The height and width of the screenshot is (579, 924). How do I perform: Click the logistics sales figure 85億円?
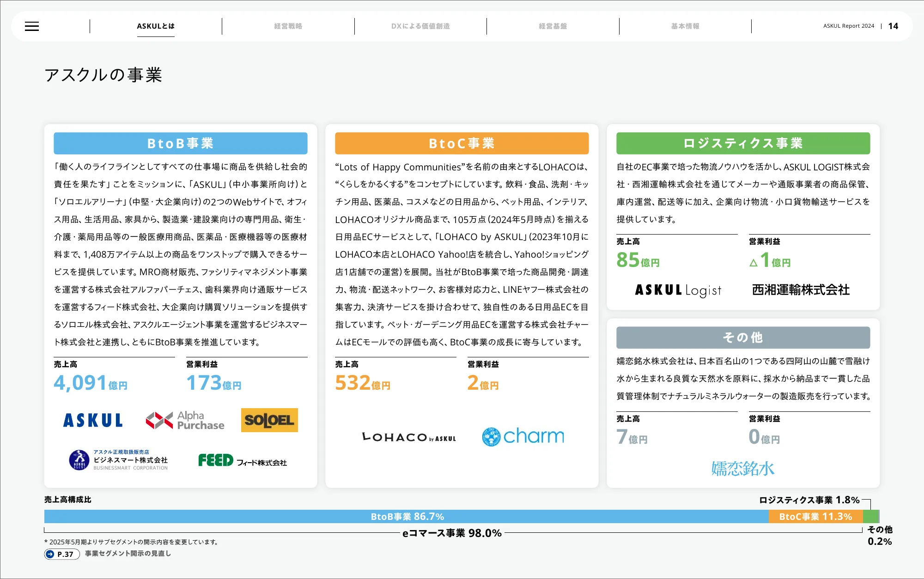click(x=638, y=260)
